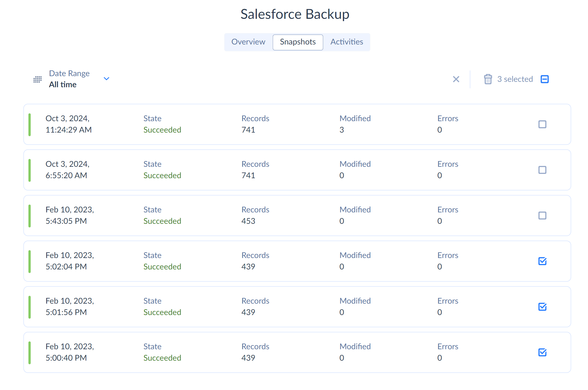Toggle the select-all indeterminate checkbox
Image resolution: width=588 pixels, height=390 pixels.
(x=545, y=79)
